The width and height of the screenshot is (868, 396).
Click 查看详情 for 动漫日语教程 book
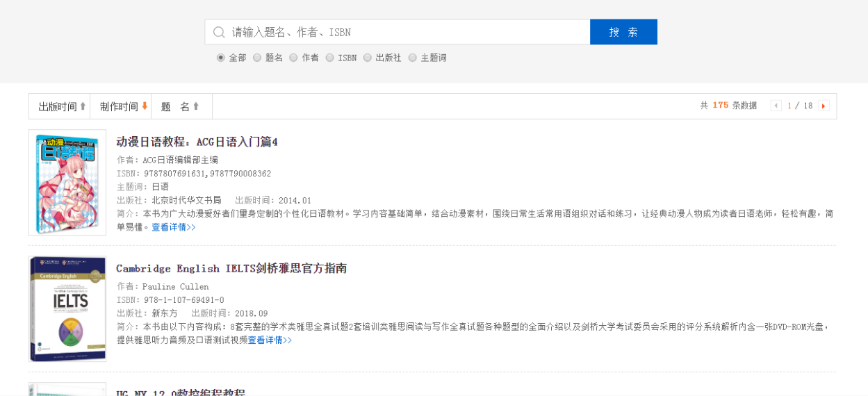[174, 227]
